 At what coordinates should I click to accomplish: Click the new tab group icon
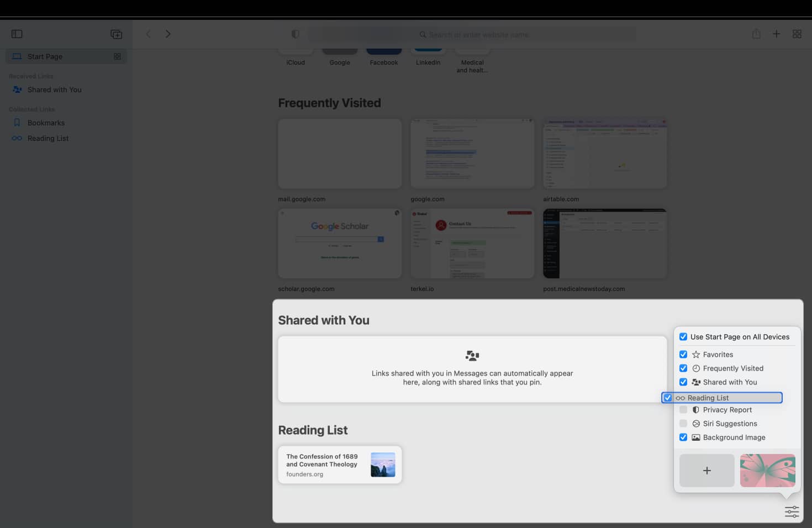[116, 34]
